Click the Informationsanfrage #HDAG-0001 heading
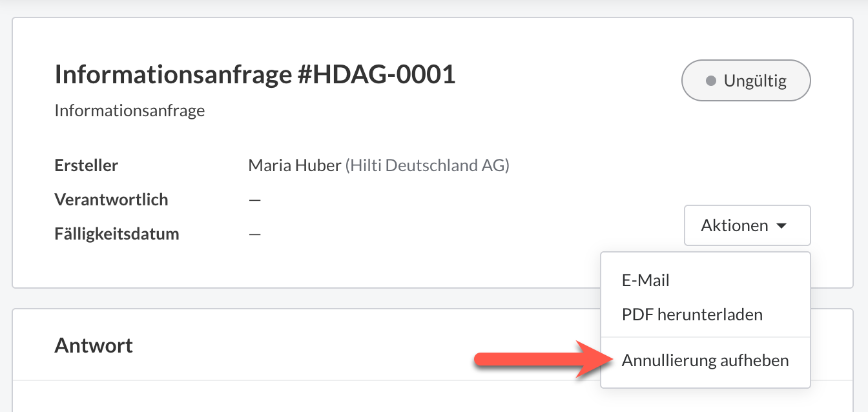868x412 pixels. [255, 75]
